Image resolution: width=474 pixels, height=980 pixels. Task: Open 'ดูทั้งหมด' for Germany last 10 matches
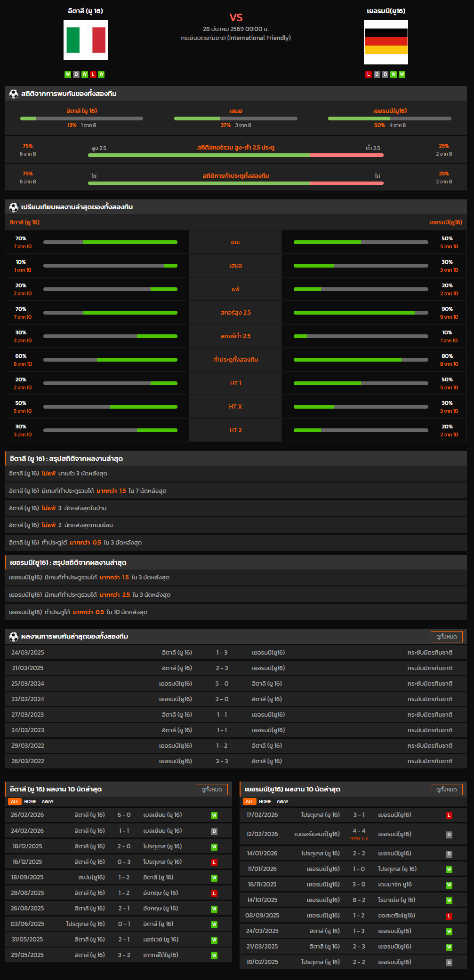(446, 790)
